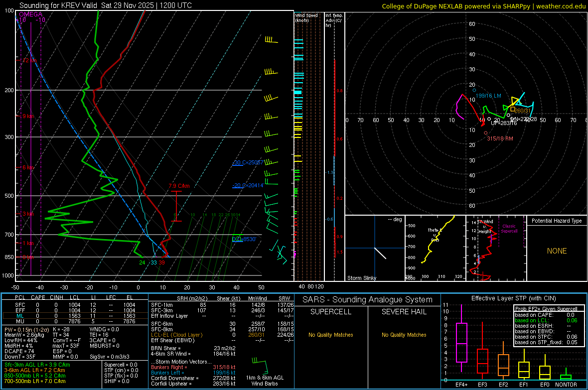Image resolution: width=588 pixels, height=390 pixels.
Task: Click the 'SFC-1km' SRH row label
Action: 162,305
